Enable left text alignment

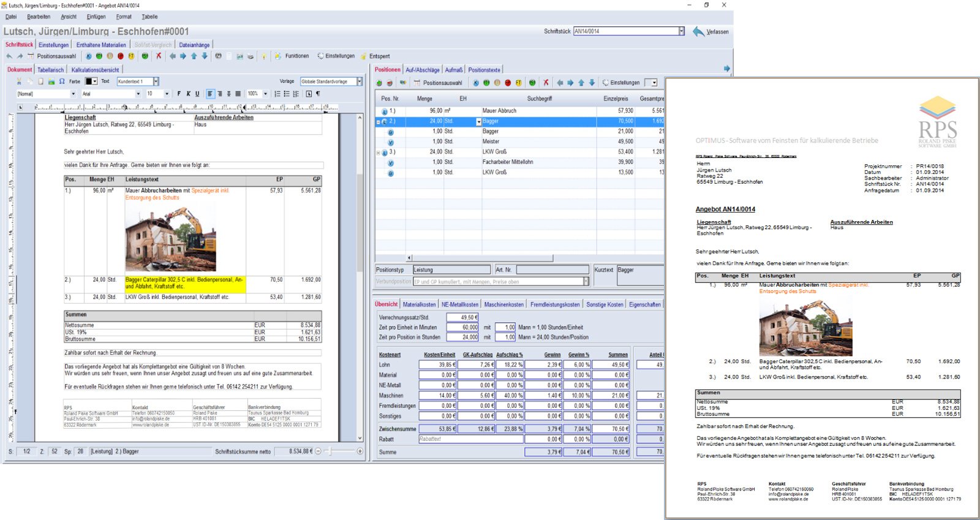(x=210, y=94)
